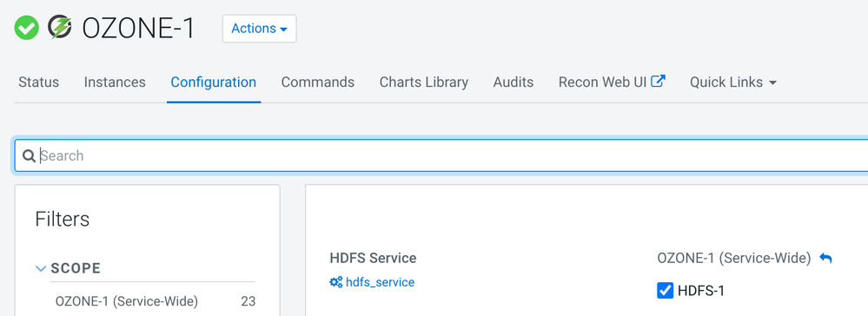868x316 pixels.
Task: Click the gears icon beside hdfs_service
Action: point(336,282)
